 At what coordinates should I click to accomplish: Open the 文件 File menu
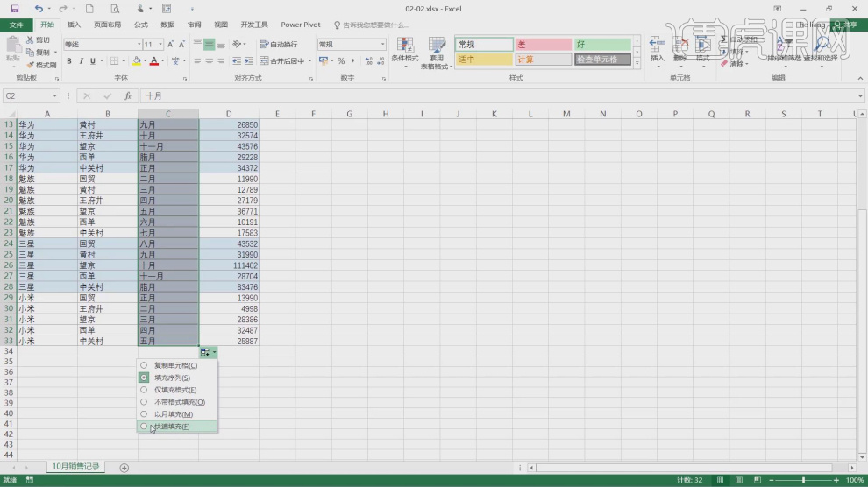pos(16,25)
